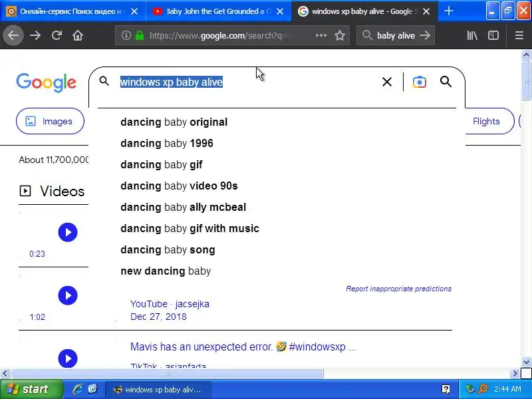Open the Mavis has an unexpected error link
Screen dimensions: 532x399
[243, 346]
